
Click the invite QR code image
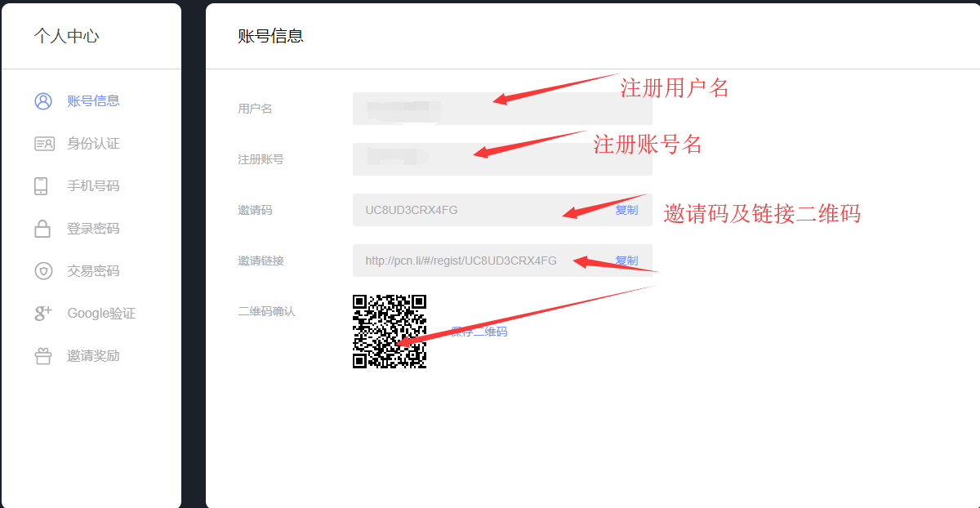pyautogui.click(x=390, y=332)
